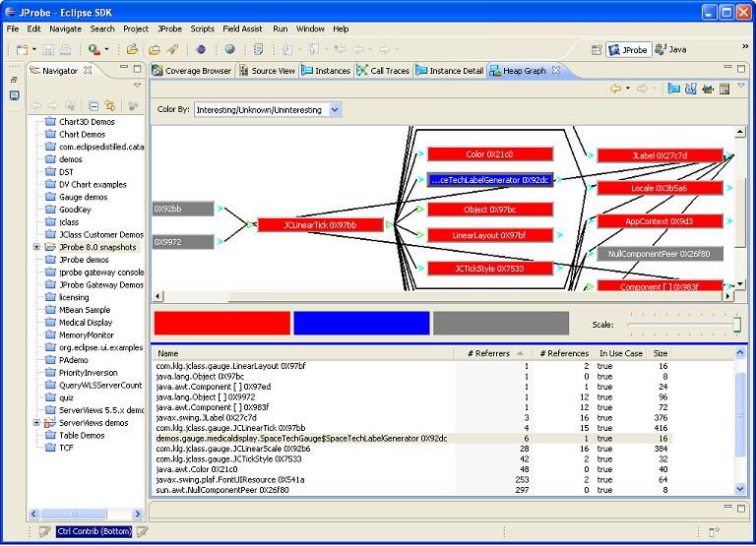Click the brown panel icon in Heap Graph toolbar
Screen dimensions: 756x546
click(x=724, y=89)
